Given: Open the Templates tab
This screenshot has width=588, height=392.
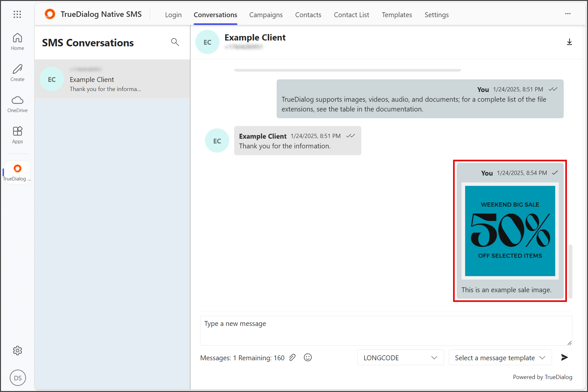Looking at the screenshot, I should pos(397,15).
